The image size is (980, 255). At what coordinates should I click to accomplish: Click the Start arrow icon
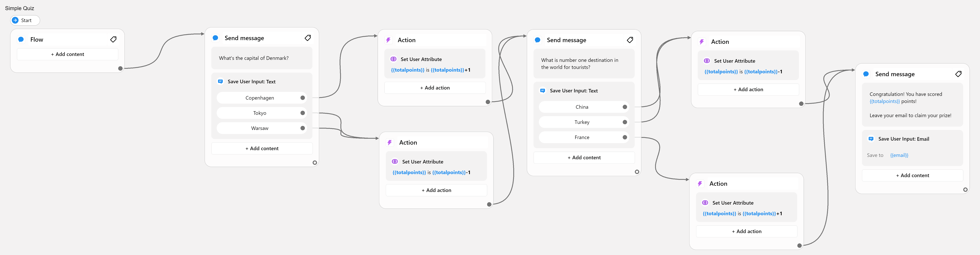coord(15,21)
